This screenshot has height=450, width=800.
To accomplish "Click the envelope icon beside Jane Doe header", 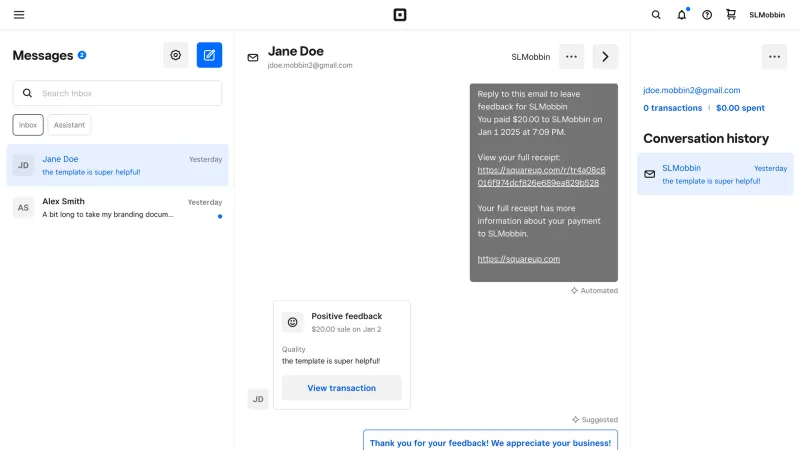I will point(253,58).
